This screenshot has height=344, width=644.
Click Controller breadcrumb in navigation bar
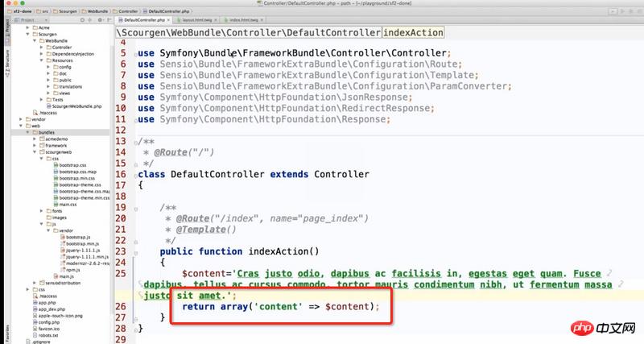126,11
